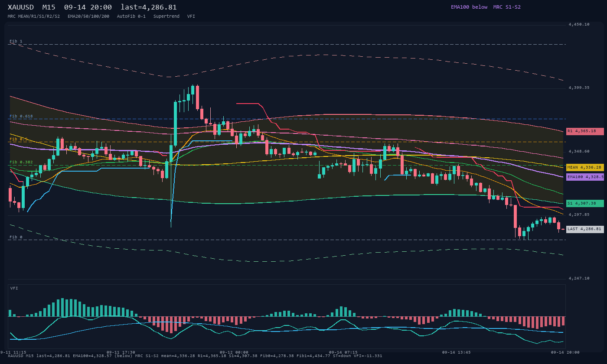Image resolution: width=607 pixels, height=364 pixels.
Task: Click the Fib 1 level label
Action: (16, 41)
